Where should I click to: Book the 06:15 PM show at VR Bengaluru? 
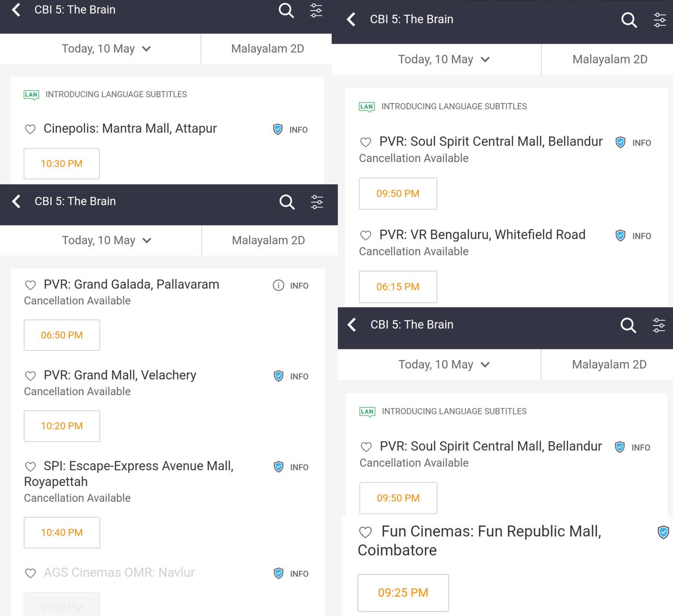pos(398,287)
